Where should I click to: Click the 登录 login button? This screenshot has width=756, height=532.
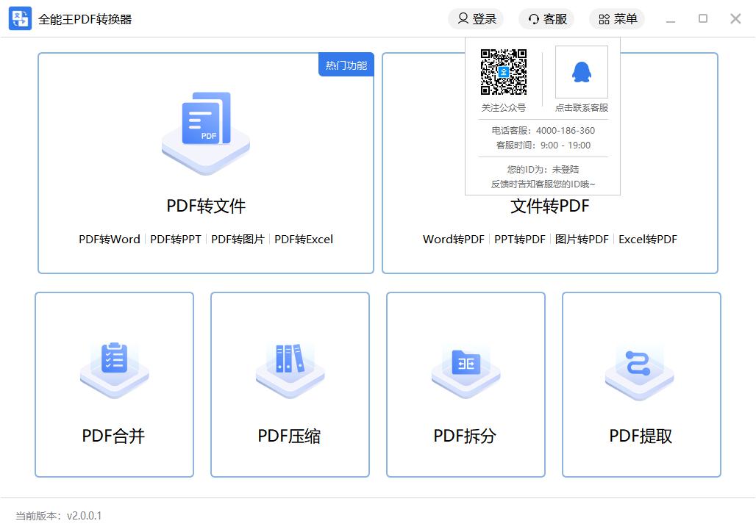point(476,19)
